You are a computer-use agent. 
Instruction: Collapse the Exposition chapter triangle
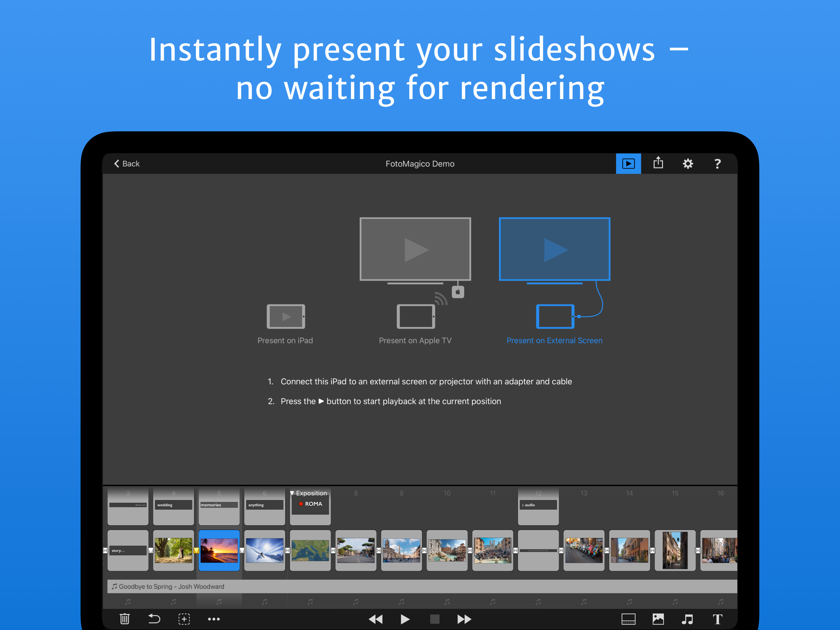click(292, 493)
